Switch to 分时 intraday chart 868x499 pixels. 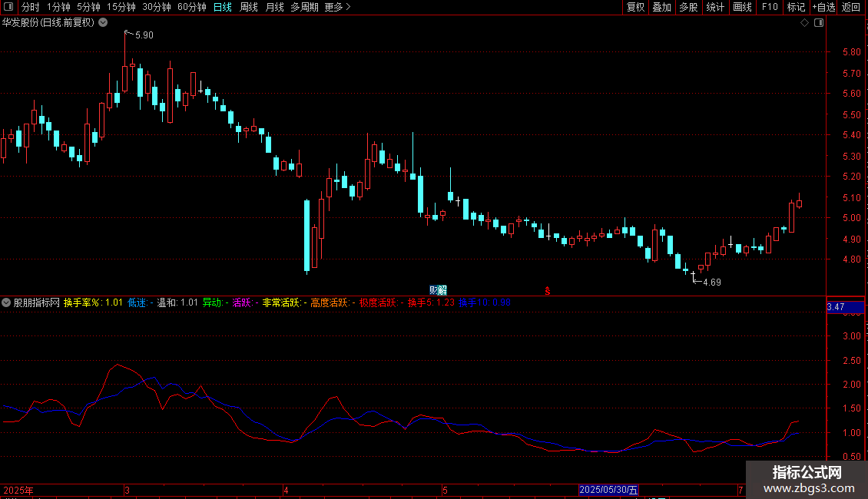31,7
